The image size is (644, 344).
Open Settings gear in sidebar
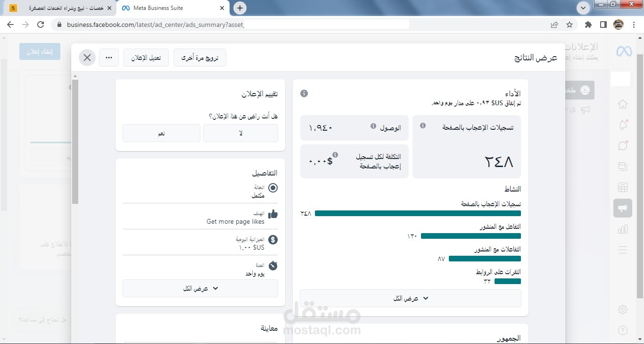(x=623, y=310)
